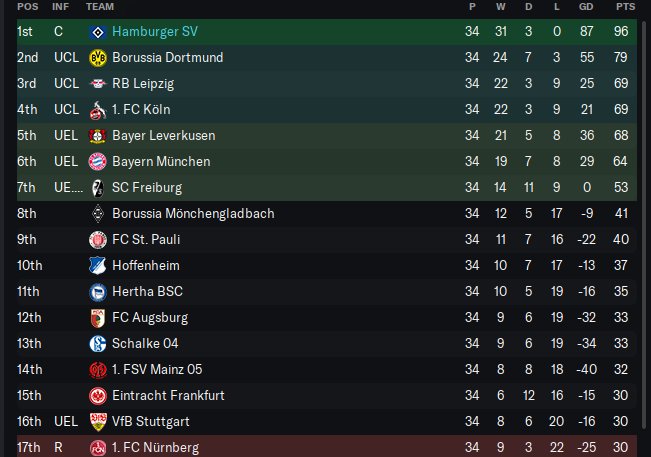Image resolution: width=651 pixels, height=457 pixels.
Task: Click the SC Freiburg club badge
Action: pos(97,187)
